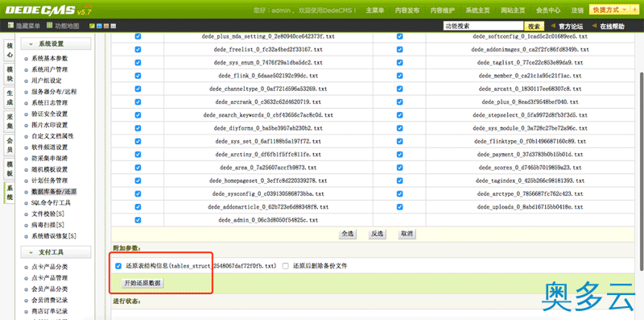
Task: Switch to the 系统 side tab
Action: point(10,193)
